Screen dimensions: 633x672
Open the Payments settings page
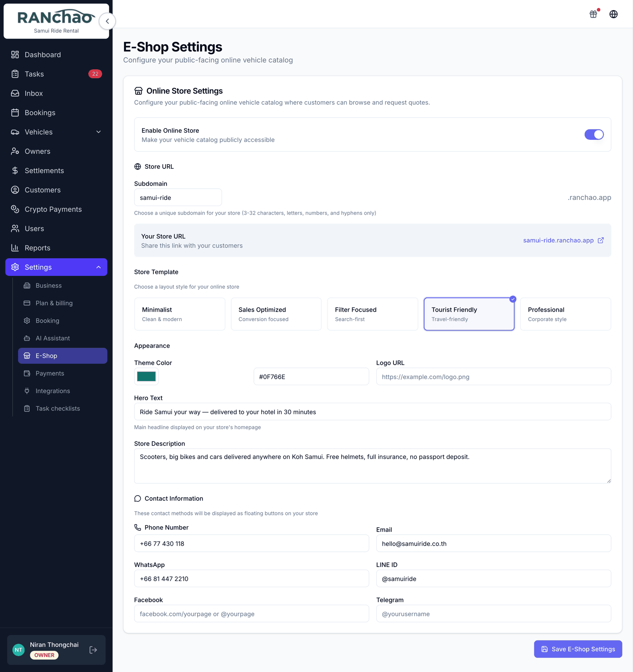(63, 373)
